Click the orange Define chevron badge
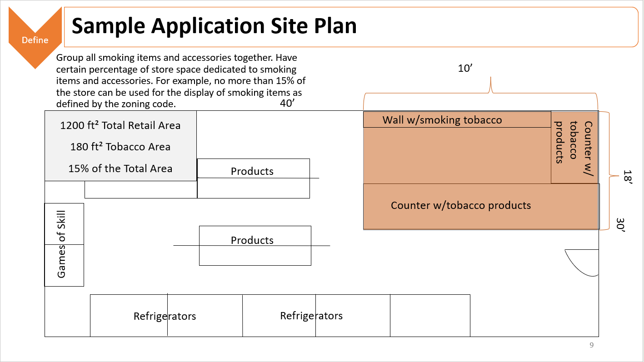 tap(35, 38)
